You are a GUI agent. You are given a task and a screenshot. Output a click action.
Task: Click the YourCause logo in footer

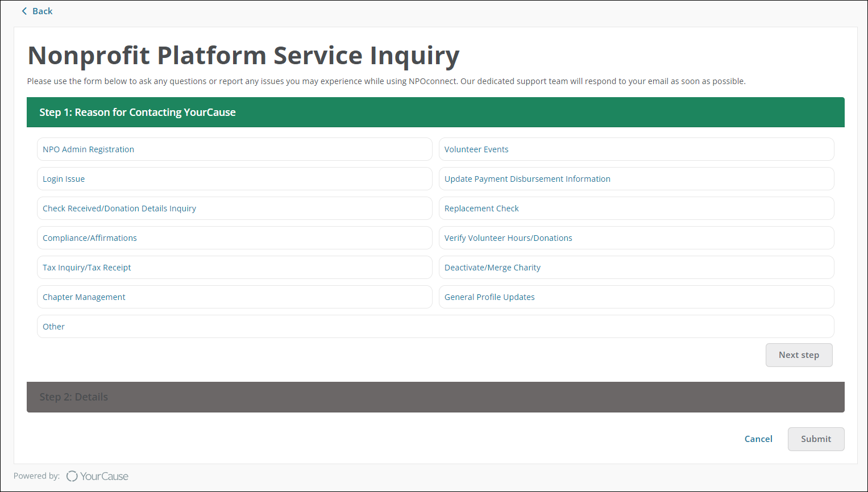97,476
